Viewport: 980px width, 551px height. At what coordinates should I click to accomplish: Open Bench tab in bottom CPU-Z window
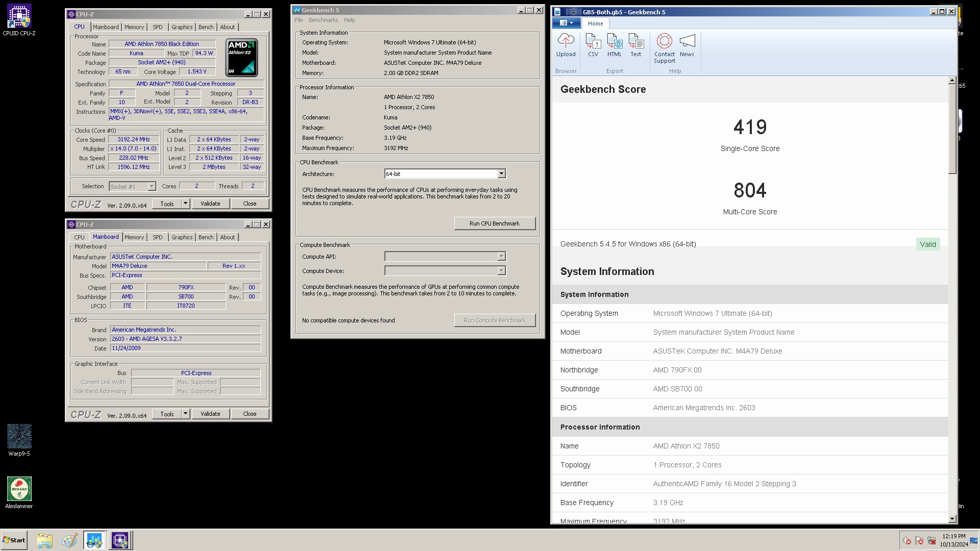206,237
